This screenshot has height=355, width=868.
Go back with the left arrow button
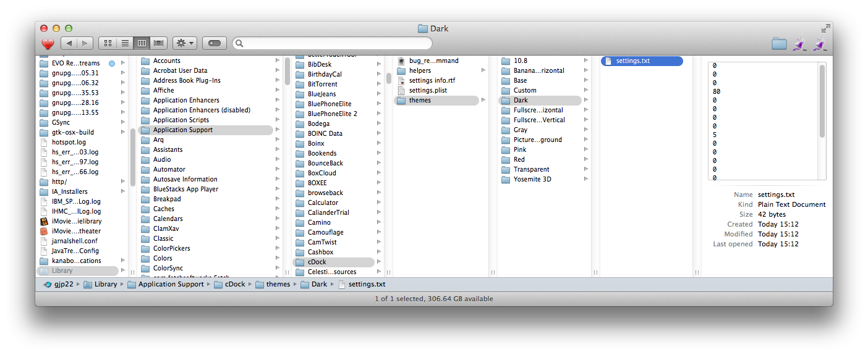pos(69,43)
